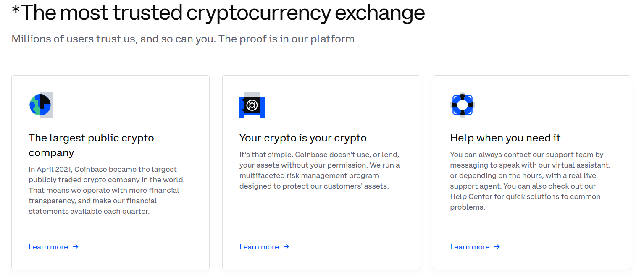Open Learn more under Help when you need it
The image size is (644, 275).
(470, 247)
